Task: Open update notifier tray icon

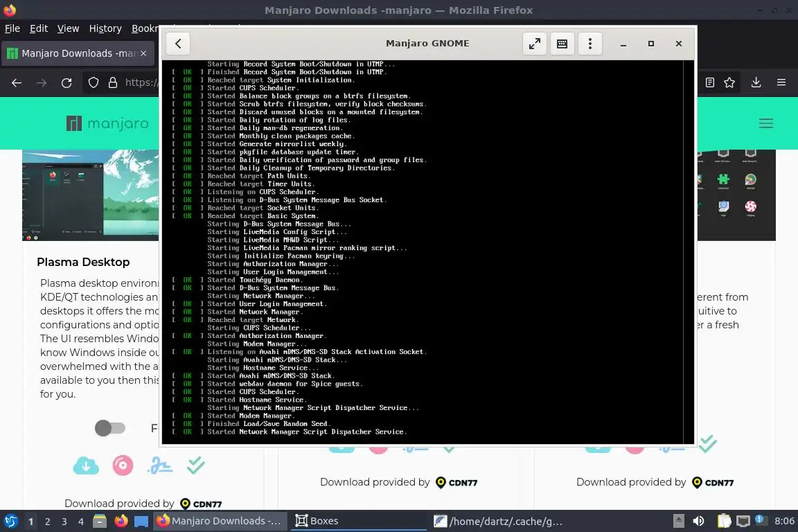Action: (x=761, y=520)
